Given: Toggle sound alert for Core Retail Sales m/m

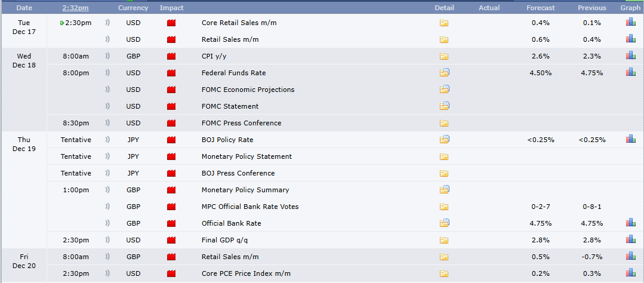Looking at the screenshot, I should tap(107, 23).
